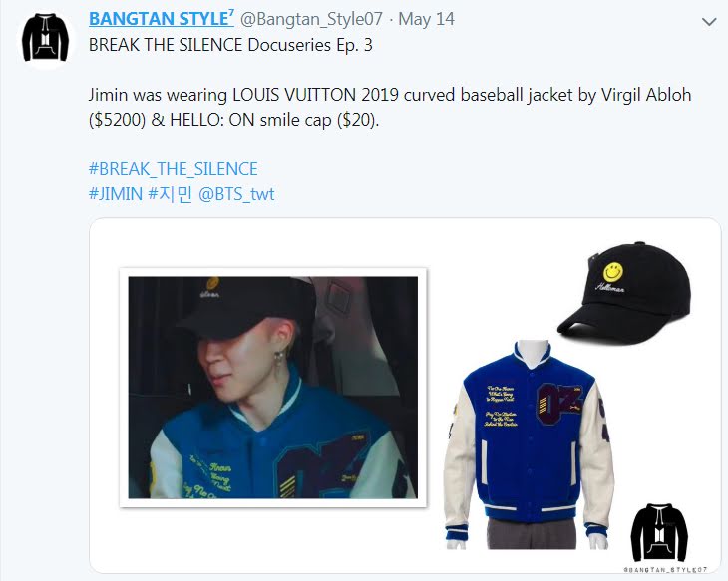Open the #지민 Korean hashtag
The width and height of the screenshot is (728, 581).
point(170,194)
